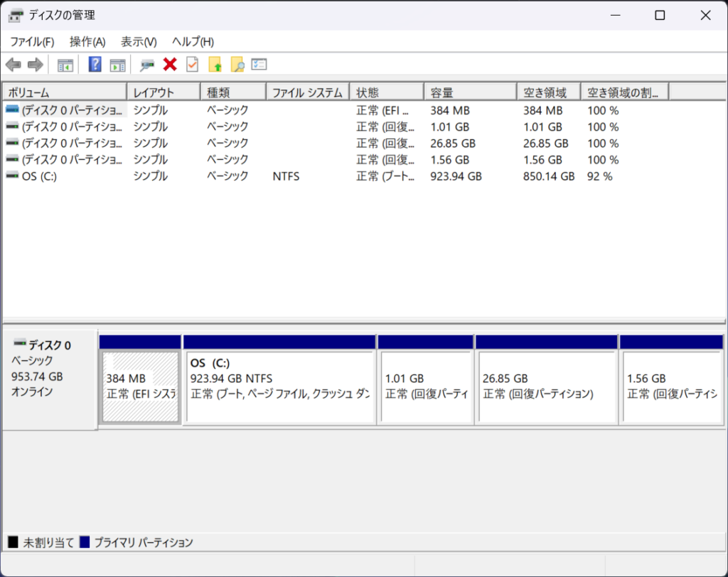
Task: Select the OS (C:) row in volume list
Action: (40, 176)
